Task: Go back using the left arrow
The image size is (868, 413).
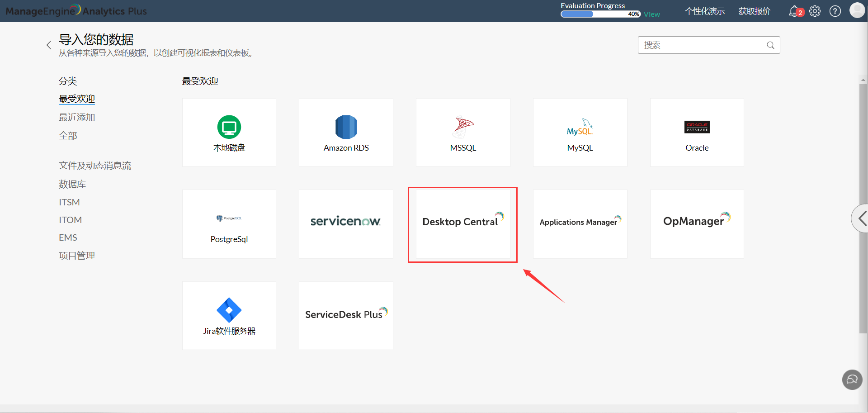Action: (49, 45)
